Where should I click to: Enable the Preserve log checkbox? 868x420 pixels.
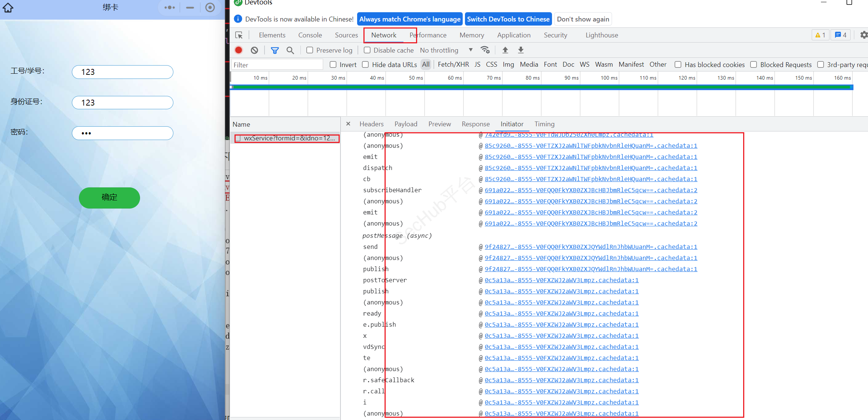[310, 50]
